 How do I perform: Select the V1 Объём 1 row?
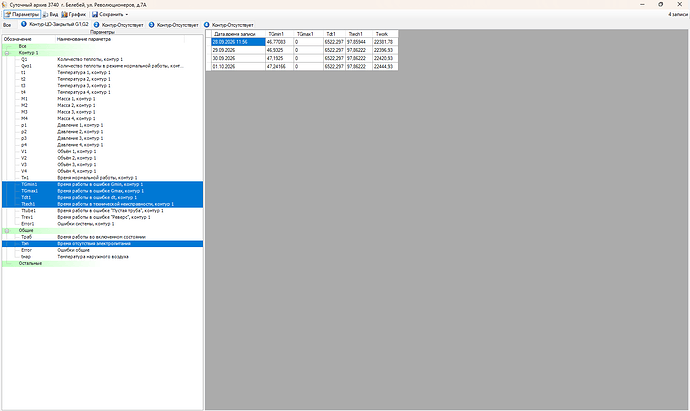click(102, 151)
